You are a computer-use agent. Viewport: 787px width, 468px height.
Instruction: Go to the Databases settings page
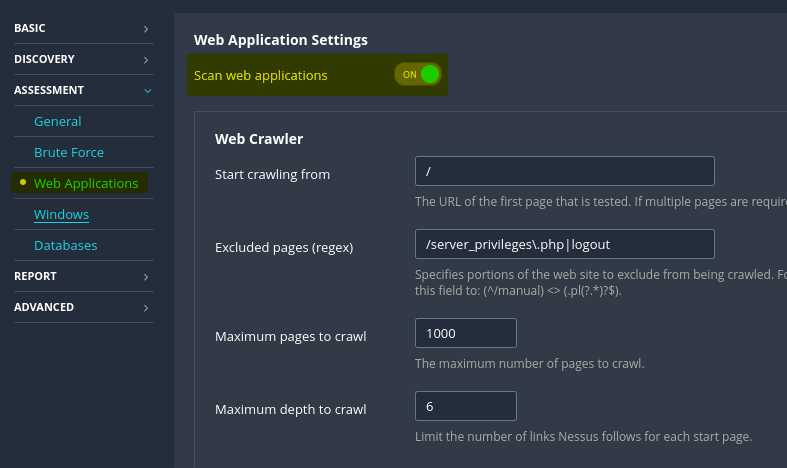(65, 246)
